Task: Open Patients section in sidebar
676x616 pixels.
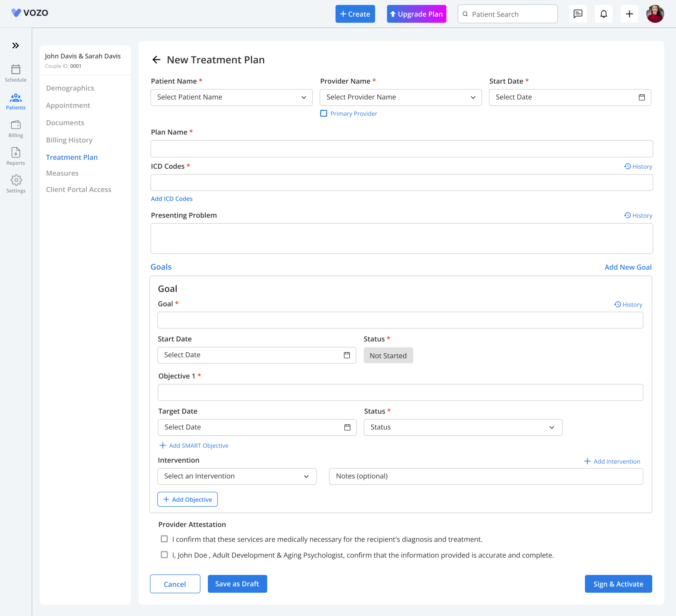Action: [15, 102]
